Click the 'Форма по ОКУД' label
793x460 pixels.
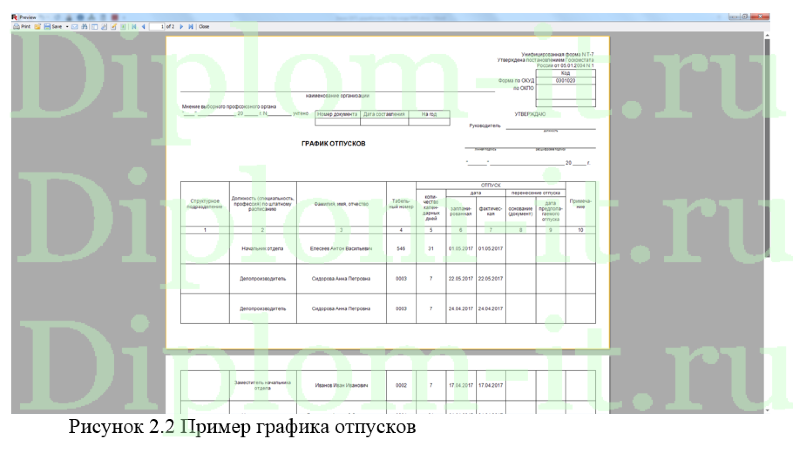click(x=516, y=80)
